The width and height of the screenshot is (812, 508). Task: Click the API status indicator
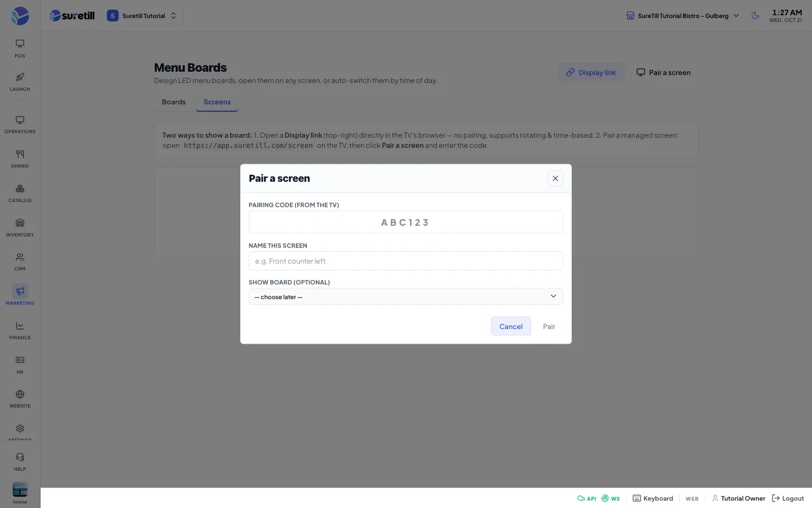click(586, 498)
